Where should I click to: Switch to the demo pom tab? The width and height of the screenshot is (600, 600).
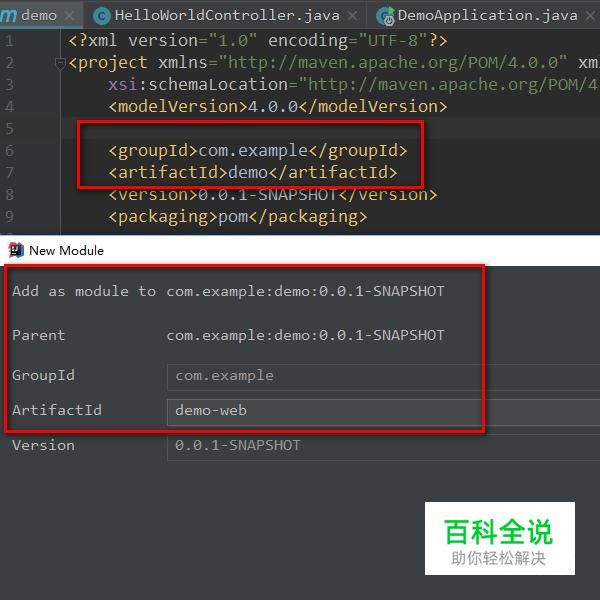[x=39, y=15]
